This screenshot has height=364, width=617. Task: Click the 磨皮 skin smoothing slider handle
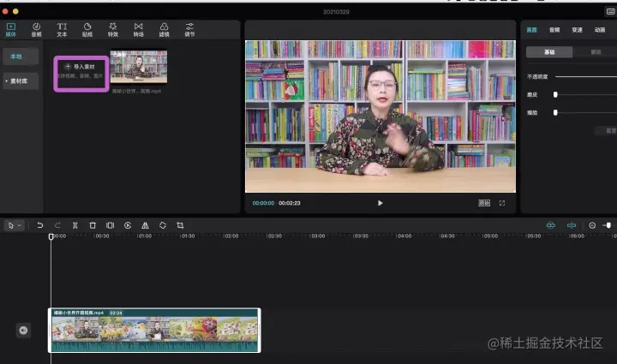pos(555,94)
